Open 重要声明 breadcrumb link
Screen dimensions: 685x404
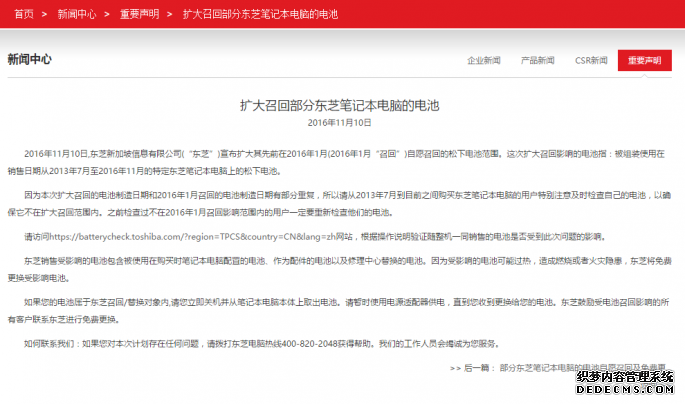click(x=139, y=14)
